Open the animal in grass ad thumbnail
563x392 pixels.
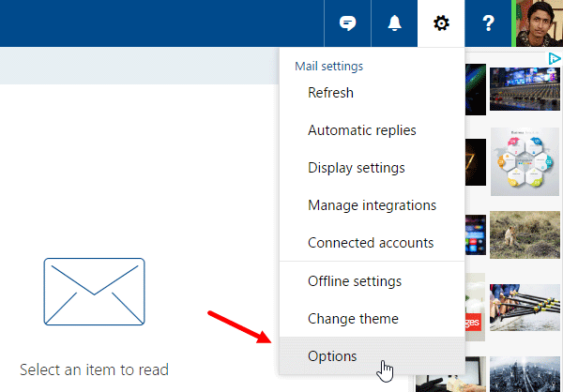(525, 234)
